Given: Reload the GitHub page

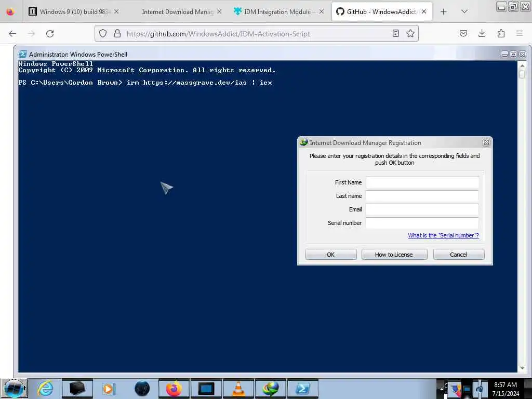Looking at the screenshot, I should coord(50,34).
